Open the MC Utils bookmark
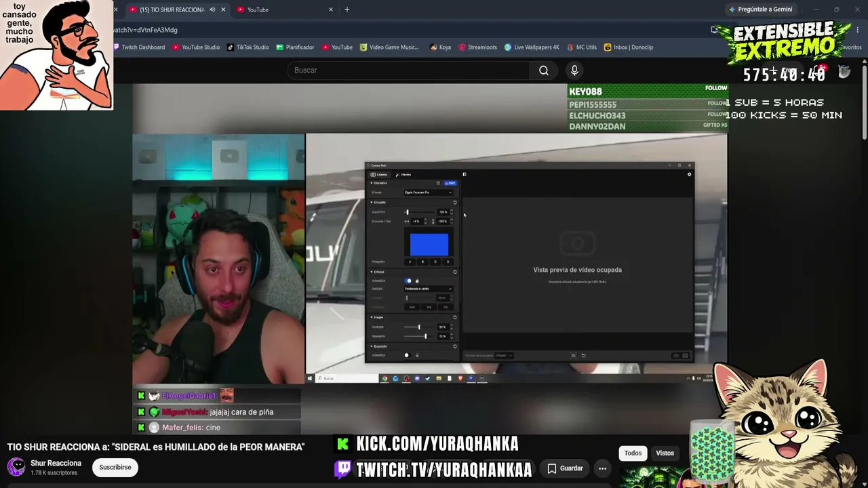Screen dimensions: 868x488 [x=582, y=47]
